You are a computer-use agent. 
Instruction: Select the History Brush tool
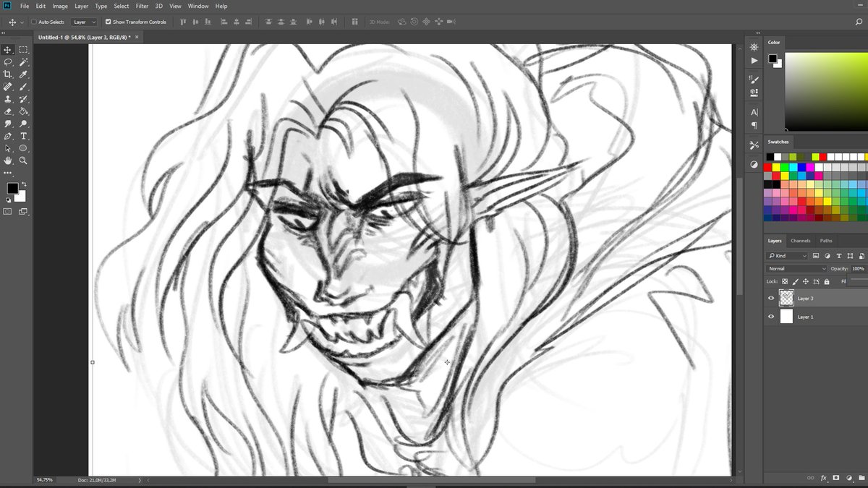23,99
